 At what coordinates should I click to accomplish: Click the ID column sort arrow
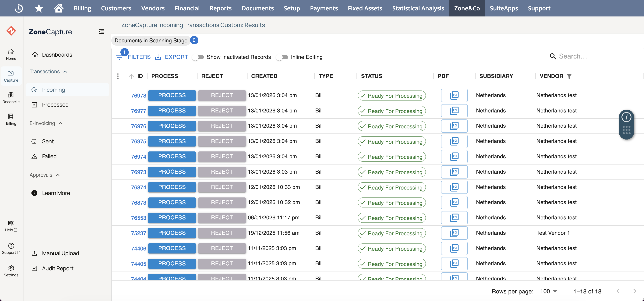coord(132,76)
